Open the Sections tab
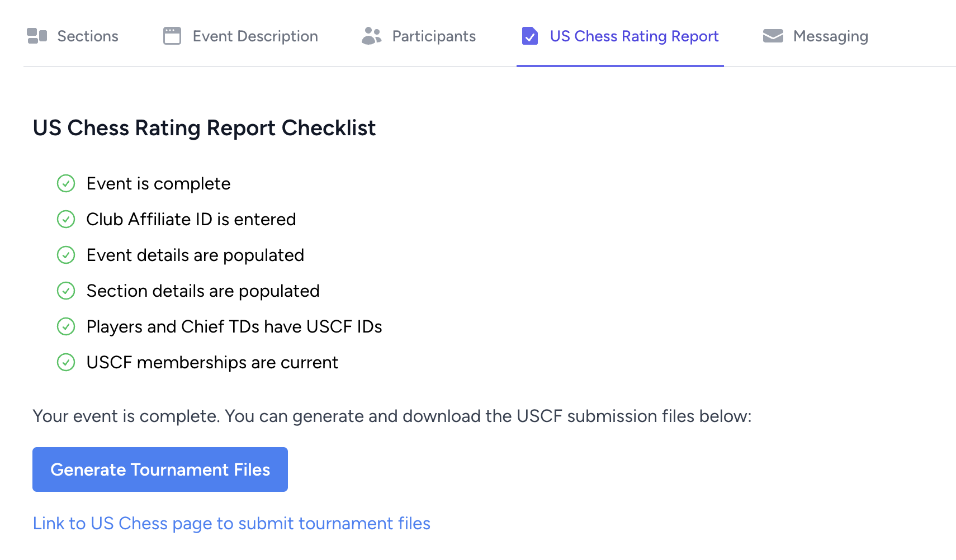Viewport: 956px width, 560px height. 88,36
